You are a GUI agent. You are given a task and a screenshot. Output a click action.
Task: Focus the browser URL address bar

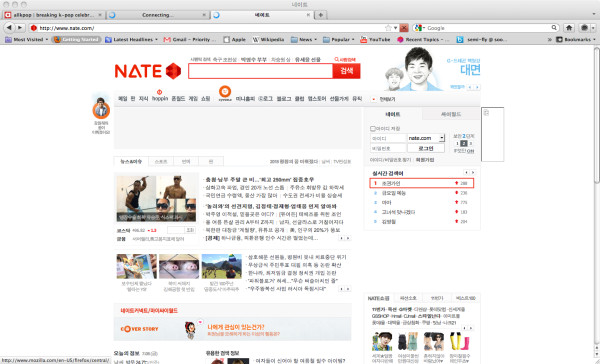click(x=210, y=28)
